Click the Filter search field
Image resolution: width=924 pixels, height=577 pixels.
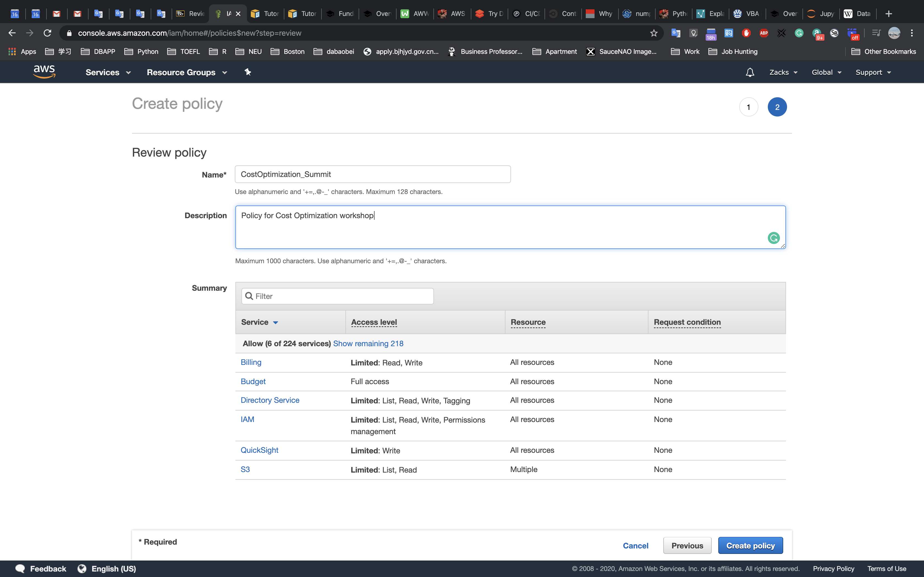[337, 296]
